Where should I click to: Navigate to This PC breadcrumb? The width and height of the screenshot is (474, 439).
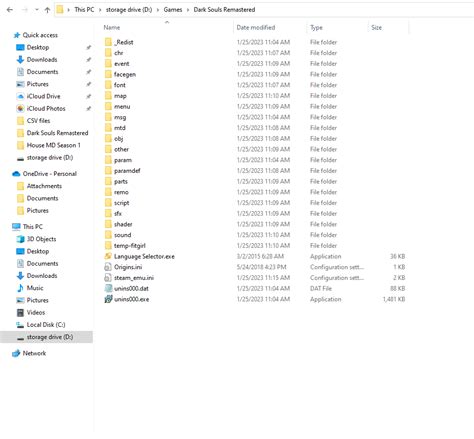84,10
